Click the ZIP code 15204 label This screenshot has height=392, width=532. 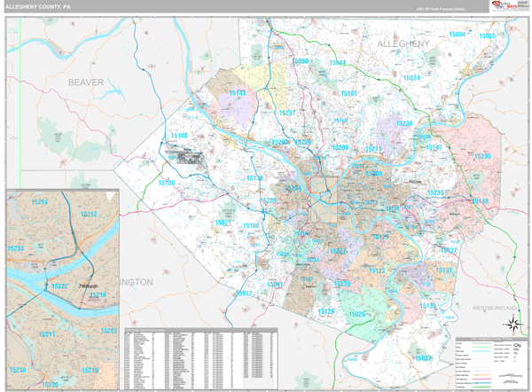[293, 188]
